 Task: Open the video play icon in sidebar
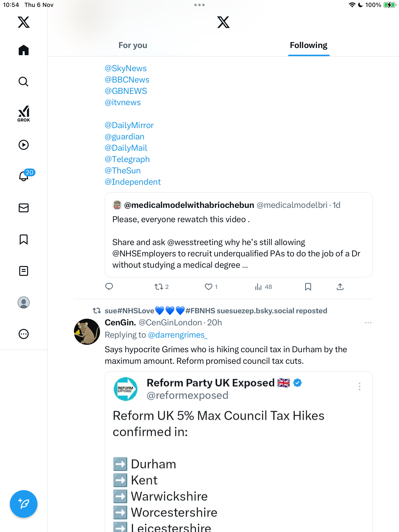tap(24, 145)
